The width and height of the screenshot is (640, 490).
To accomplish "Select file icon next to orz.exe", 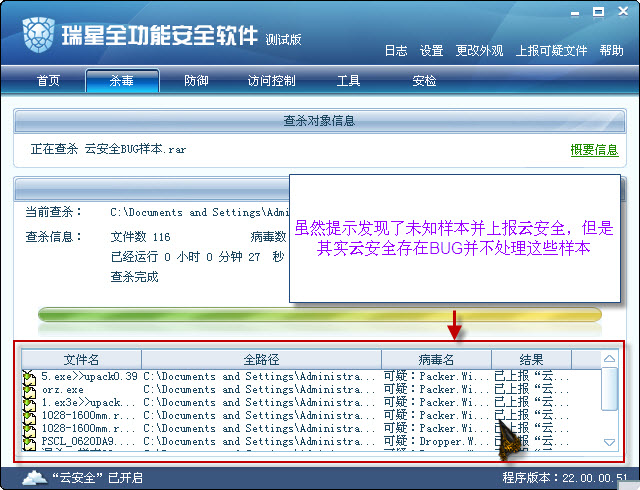I will 29,390.
